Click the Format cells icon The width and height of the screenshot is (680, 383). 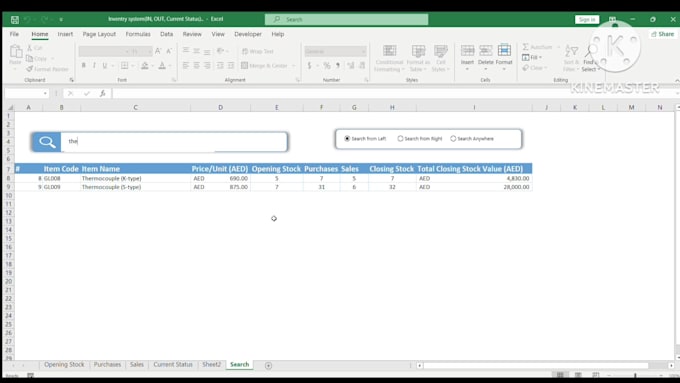(504, 51)
